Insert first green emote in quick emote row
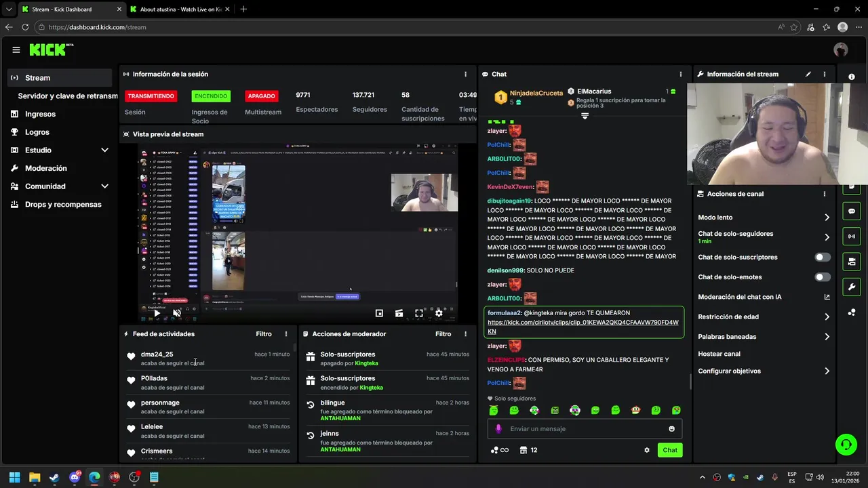 [x=494, y=410]
